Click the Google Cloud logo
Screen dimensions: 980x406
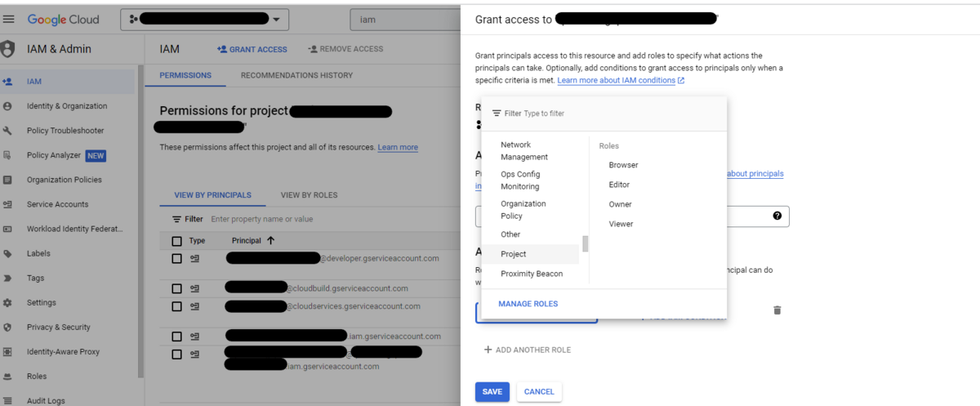point(63,19)
